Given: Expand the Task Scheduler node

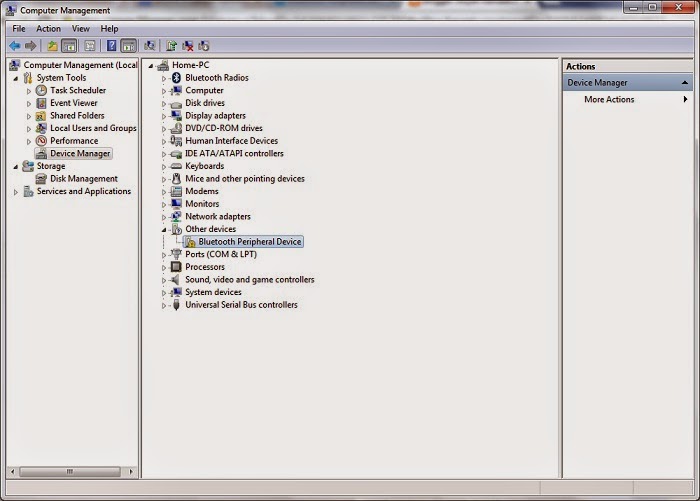Looking at the screenshot, I should click(x=29, y=91).
